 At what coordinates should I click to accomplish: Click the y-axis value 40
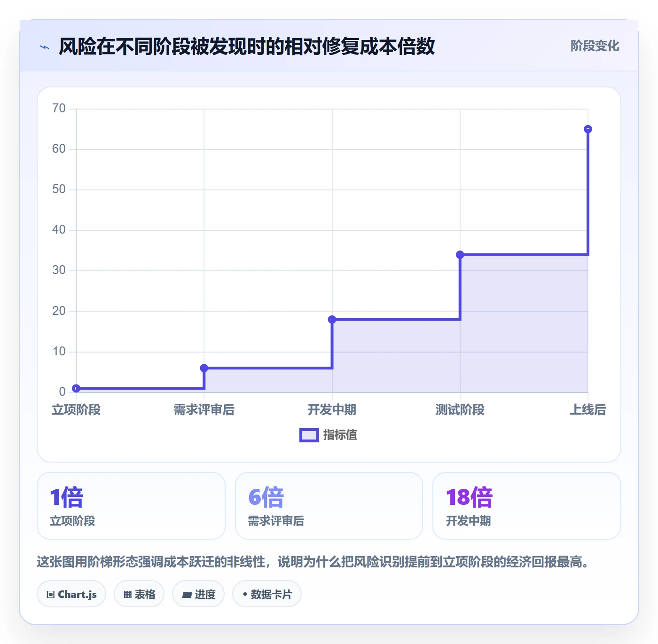[59, 230]
